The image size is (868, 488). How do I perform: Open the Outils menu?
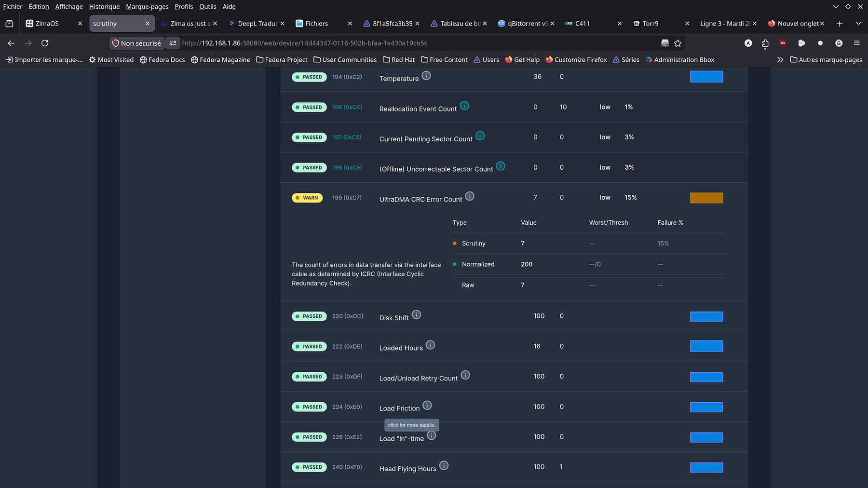[x=208, y=6]
